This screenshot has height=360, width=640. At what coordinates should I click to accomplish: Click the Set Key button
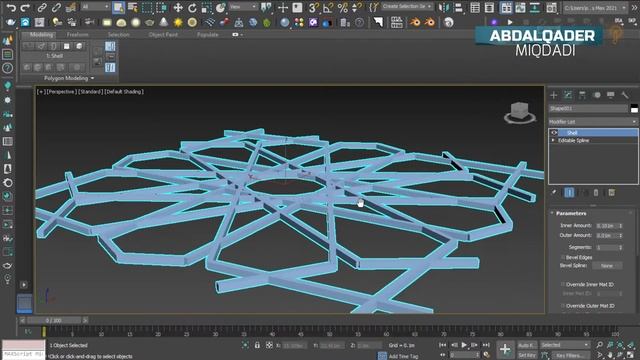click(x=527, y=356)
